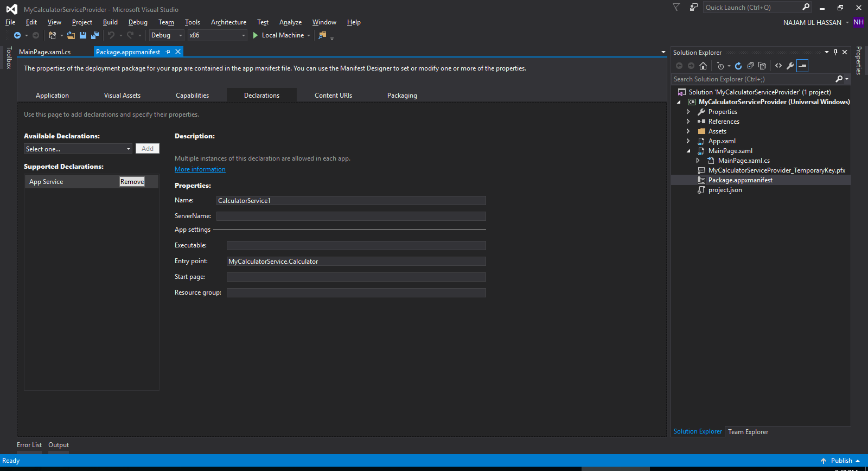
Task: Toggle auto-hide pin on Solution Explorer
Action: click(x=836, y=52)
